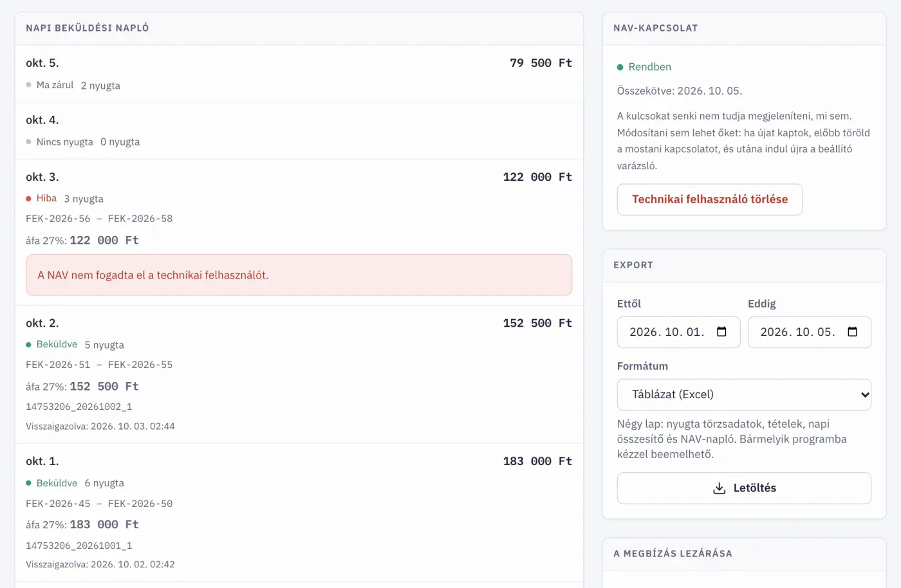Click the download icon beside Letöltés
Image resolution: width=901 pixels, height=588 pixels.
[720, 488]
